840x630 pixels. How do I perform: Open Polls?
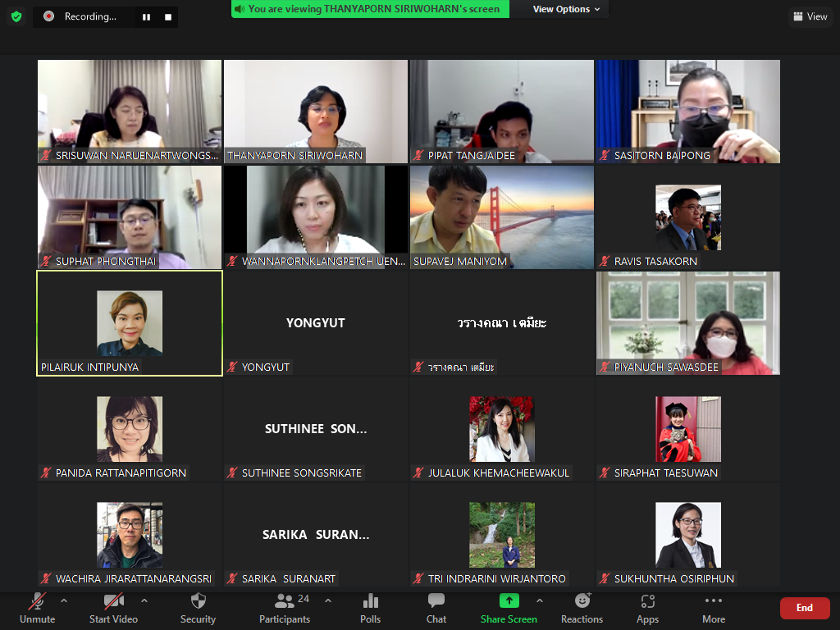(370, 609)
